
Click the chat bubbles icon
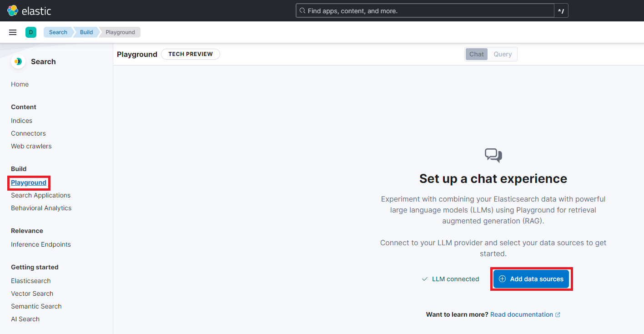pos(493,156)
